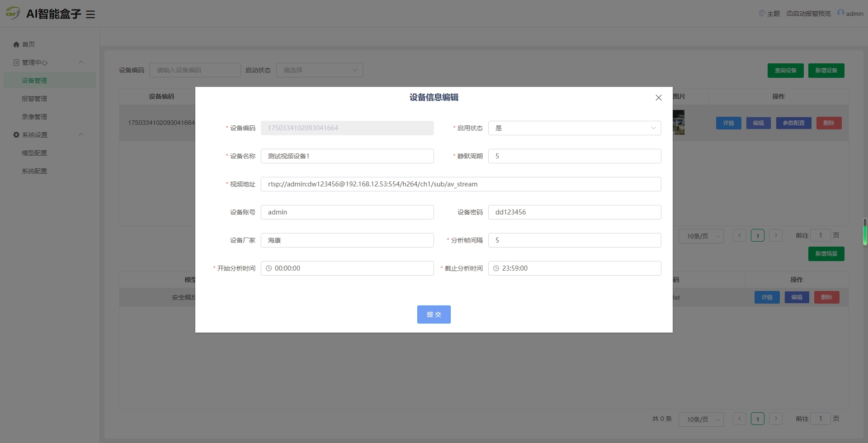This screenshot has width=868, height=443.
Task: Click the 新增设备 button
Action: tap(826, 71)
